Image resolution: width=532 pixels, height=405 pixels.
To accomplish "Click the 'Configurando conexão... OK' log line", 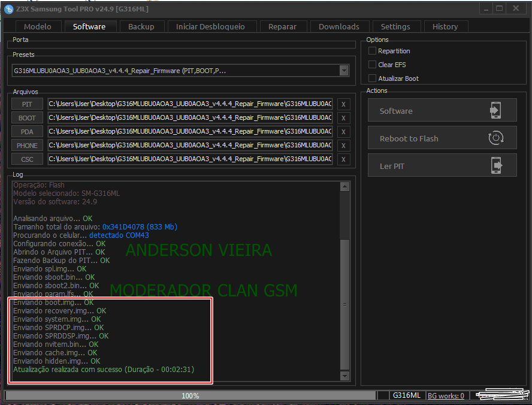I will click(59, 244).
